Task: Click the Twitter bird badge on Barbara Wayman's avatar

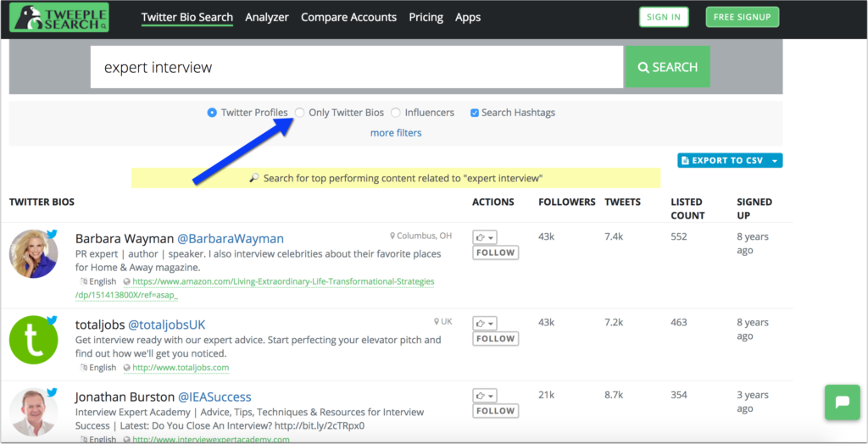Action: [52, 234]
